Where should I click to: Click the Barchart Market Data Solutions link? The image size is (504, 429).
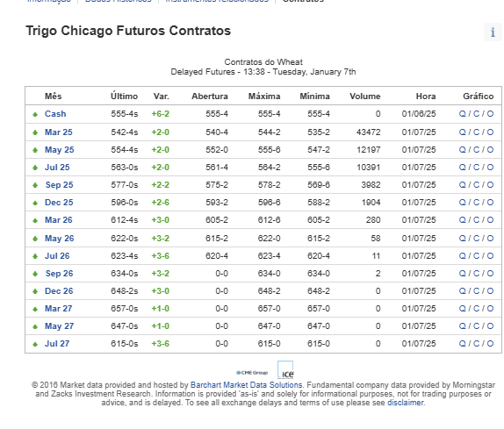[246, 384]
